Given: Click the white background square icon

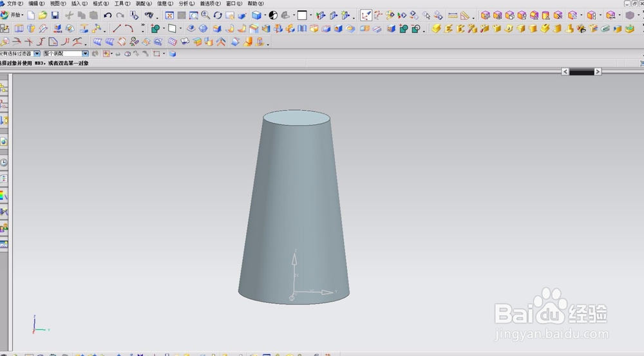Looking at the screenshot, I should pos(302,15).
